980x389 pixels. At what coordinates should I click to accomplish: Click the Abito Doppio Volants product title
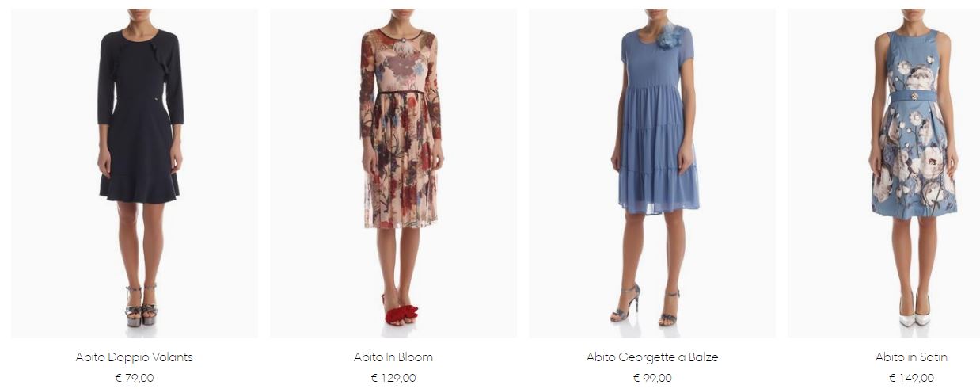(x=135, y=357)
